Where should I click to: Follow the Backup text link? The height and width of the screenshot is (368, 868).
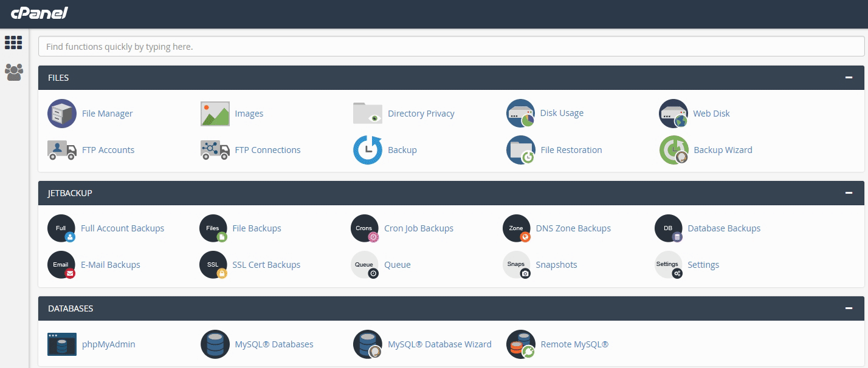tap(402, 150)
